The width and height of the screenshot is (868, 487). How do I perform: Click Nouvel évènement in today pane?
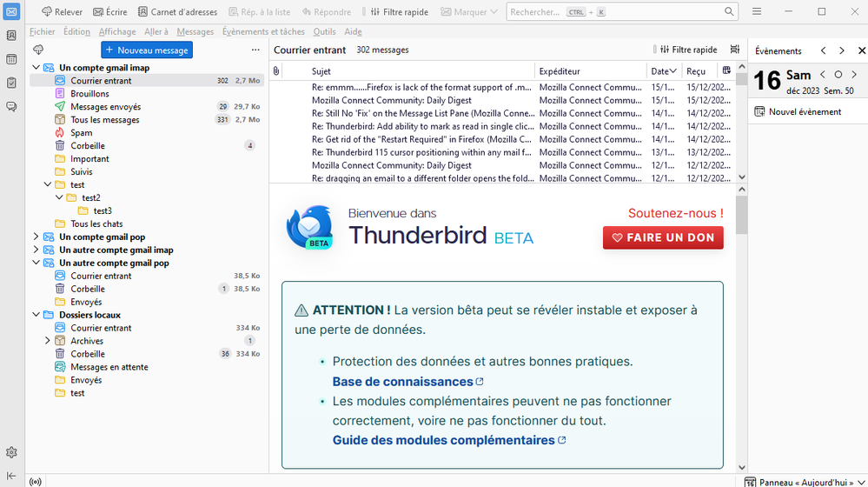pyautogui.click(x=798, y=112)
